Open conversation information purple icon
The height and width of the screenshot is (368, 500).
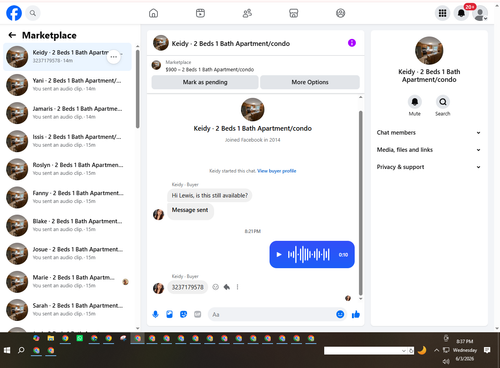(x=352, y=43)
